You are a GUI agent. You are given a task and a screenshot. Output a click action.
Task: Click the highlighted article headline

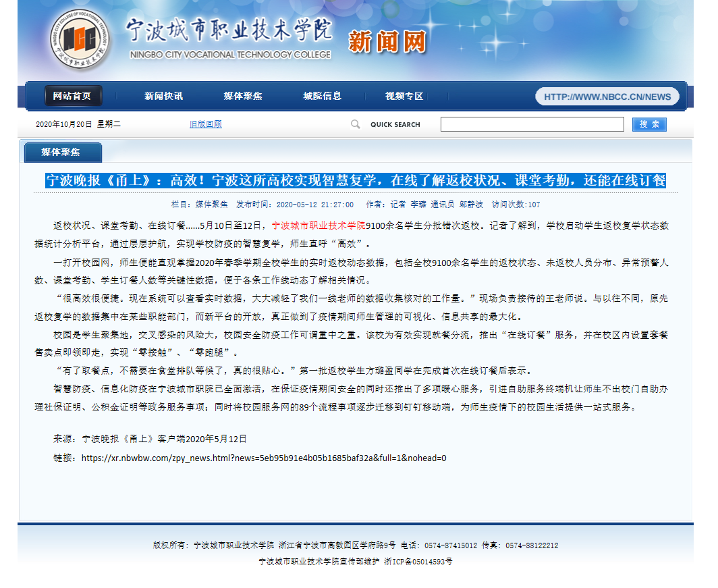point(356,180)
